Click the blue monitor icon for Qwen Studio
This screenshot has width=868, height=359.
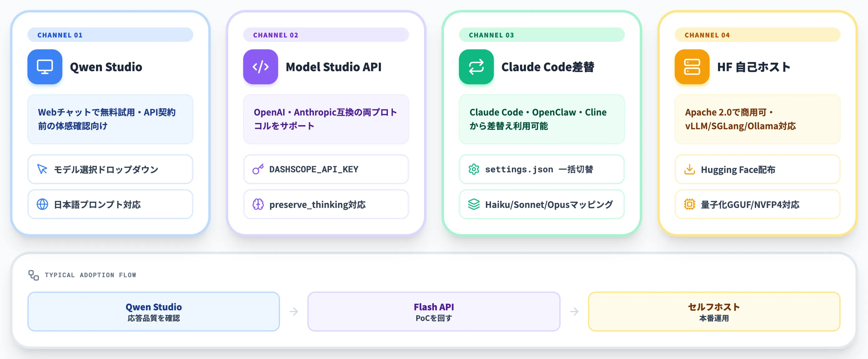click(x=45, y=67)
